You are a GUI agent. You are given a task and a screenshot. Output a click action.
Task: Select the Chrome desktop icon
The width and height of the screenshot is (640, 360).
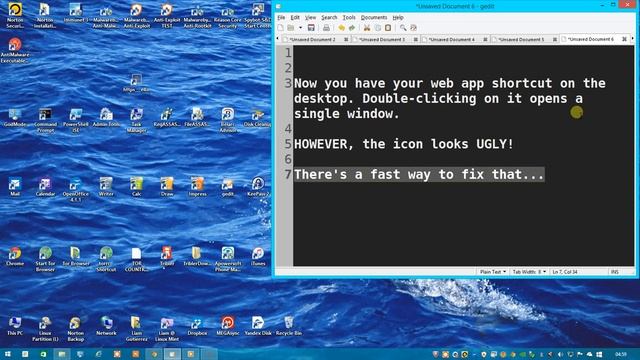(15, 256)
